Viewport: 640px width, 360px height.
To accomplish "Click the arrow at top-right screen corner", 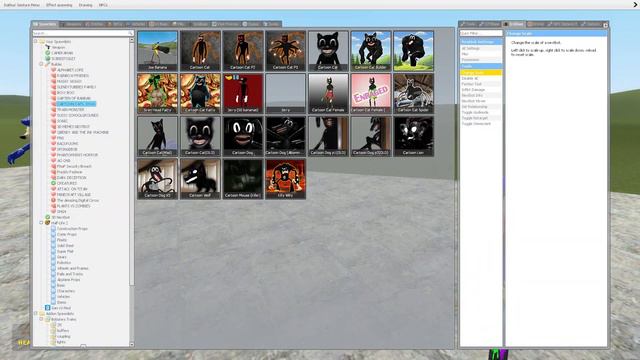I will (635, 4).
